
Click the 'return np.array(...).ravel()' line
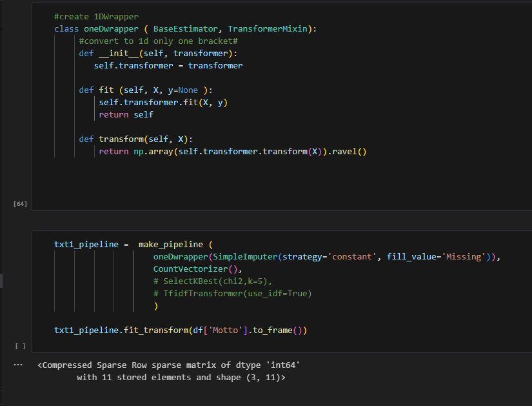pyautogui.click(x=233, y=151)
